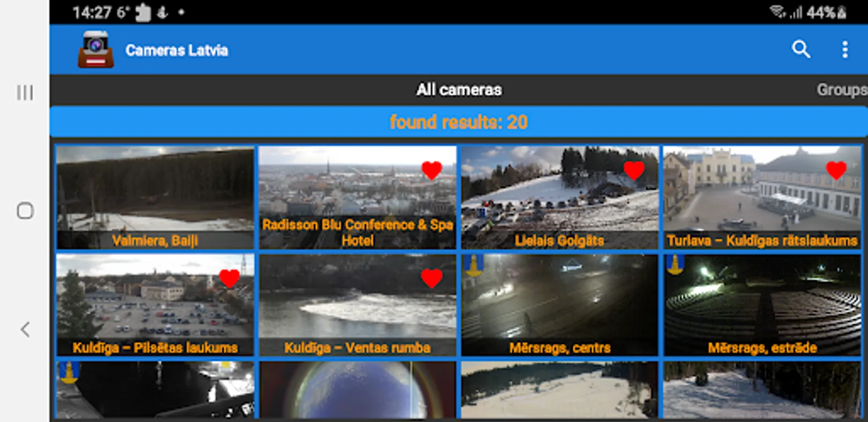Open the Mērsrags, centrs camera thumbnail
Viewport: 868px width, 422px height.
pos(560,305)
